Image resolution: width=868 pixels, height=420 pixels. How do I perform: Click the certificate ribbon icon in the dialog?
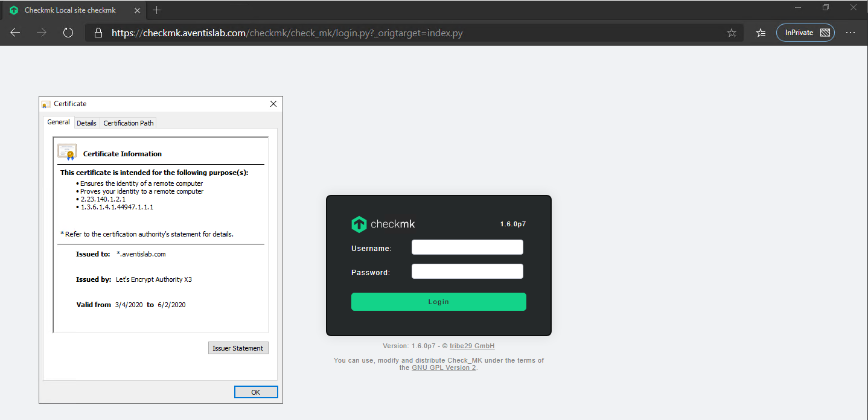[66, 151]
